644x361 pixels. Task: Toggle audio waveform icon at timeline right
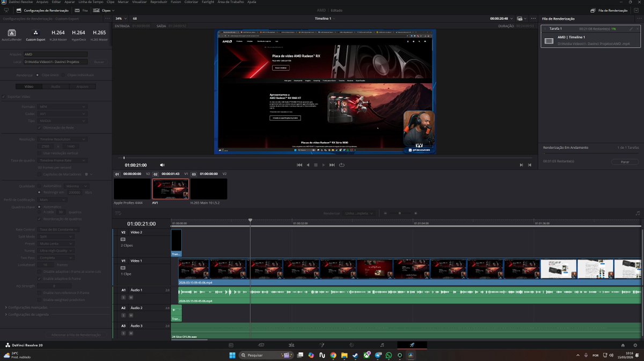point(637,213)
